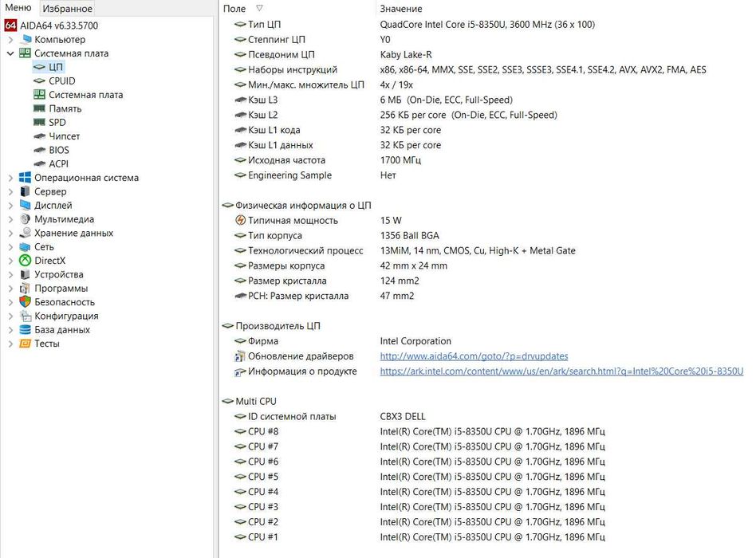Collapse the Системная плата tree node
This screenshot has width=756, height=558.
tap(10, 53)
